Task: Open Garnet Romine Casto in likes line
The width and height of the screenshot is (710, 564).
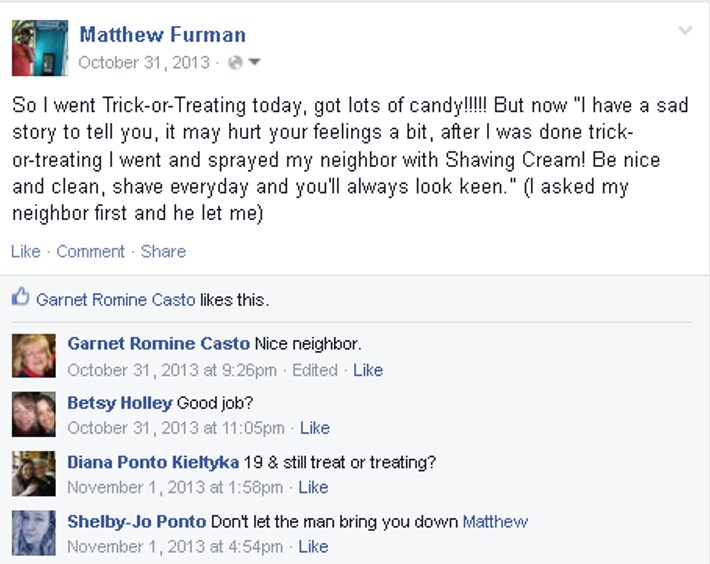Action: tap(116, 300)
